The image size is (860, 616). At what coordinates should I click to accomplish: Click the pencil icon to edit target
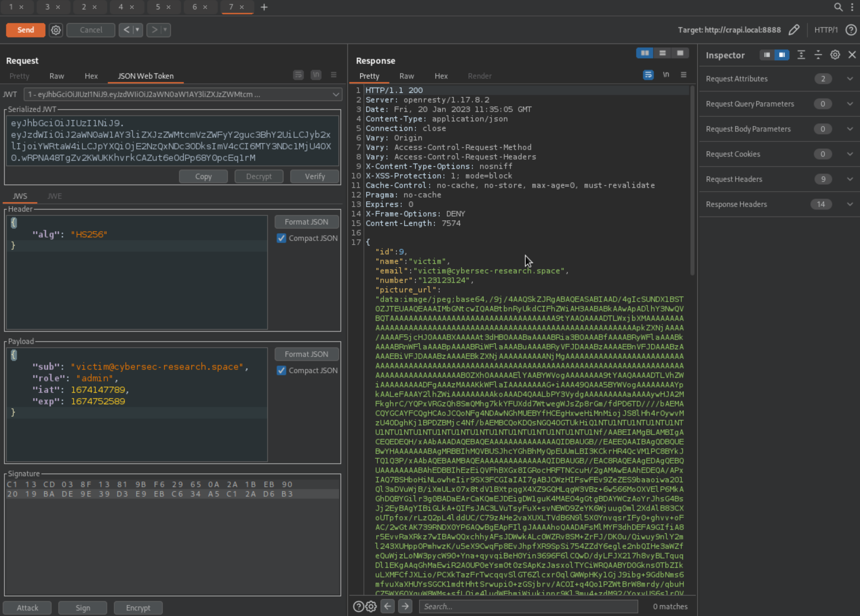coord(794,30)
